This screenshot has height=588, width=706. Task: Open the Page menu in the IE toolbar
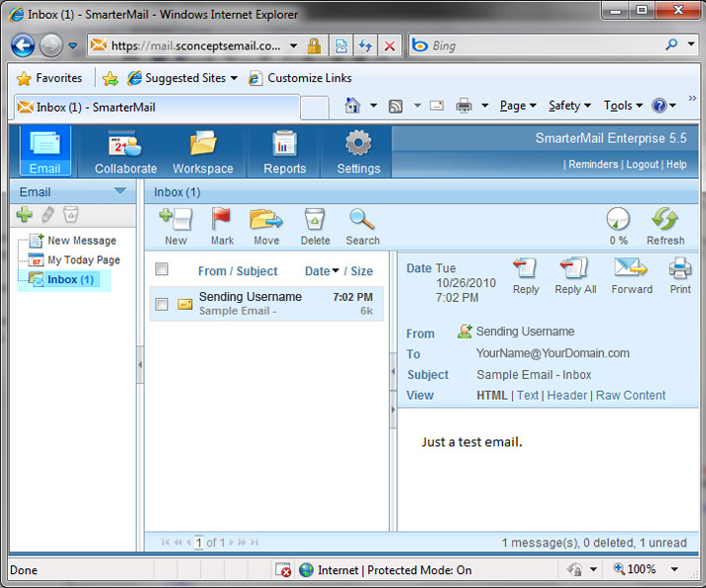tap(518, 106)
